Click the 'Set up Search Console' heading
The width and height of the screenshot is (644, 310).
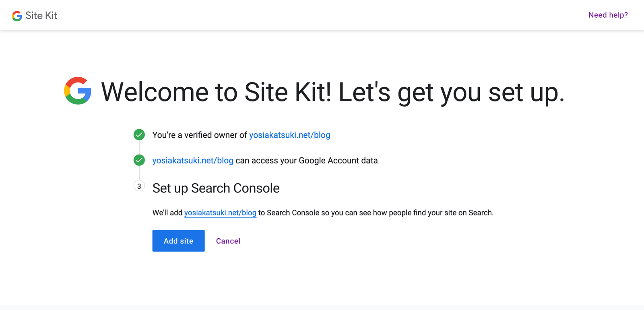(x=216, y=188)
